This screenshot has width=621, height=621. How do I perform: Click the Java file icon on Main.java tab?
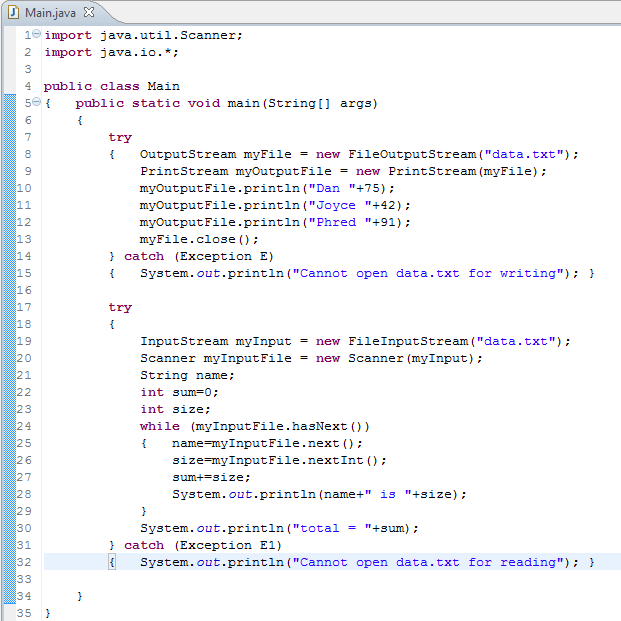pos(13,13)
